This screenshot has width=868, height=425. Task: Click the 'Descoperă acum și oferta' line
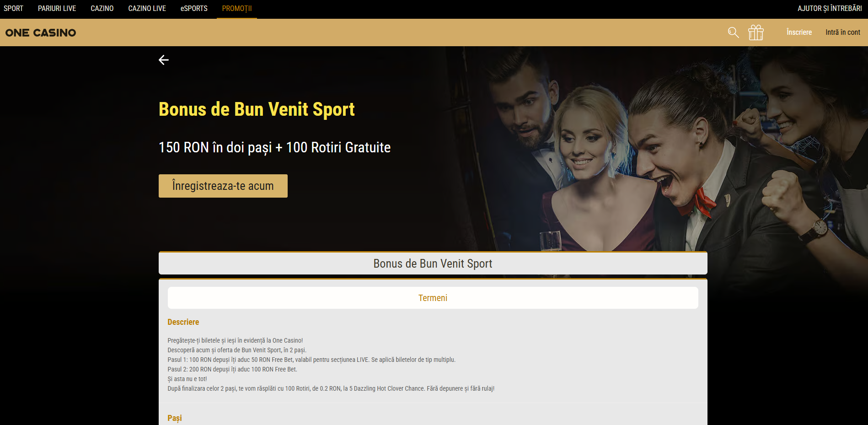point(237,350)
